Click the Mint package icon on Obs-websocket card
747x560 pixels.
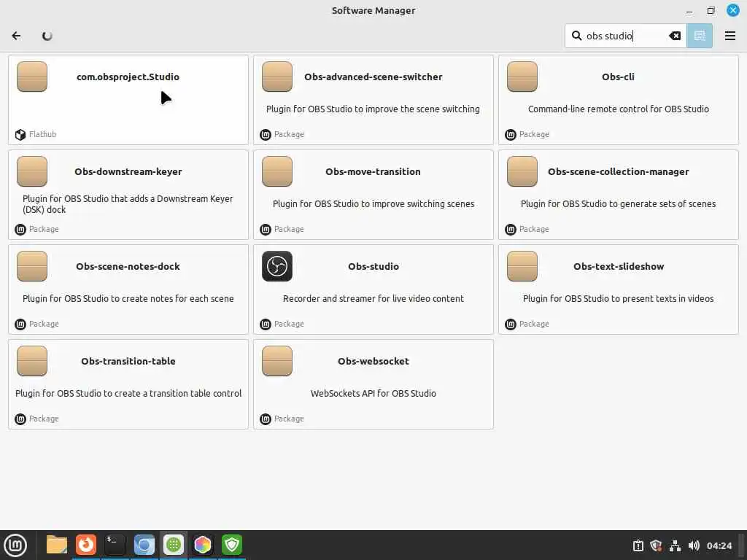point(266,419)
